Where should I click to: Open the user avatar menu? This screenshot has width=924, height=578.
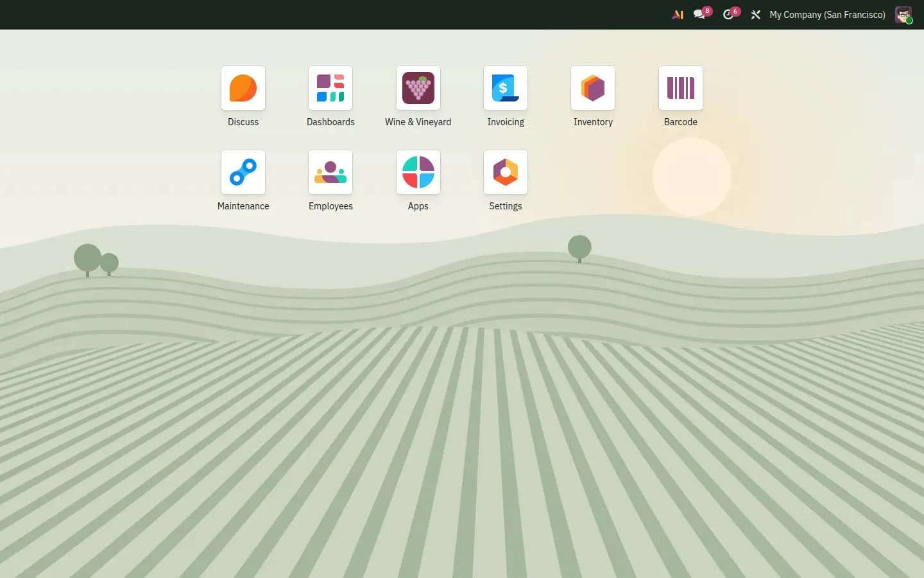903,15
